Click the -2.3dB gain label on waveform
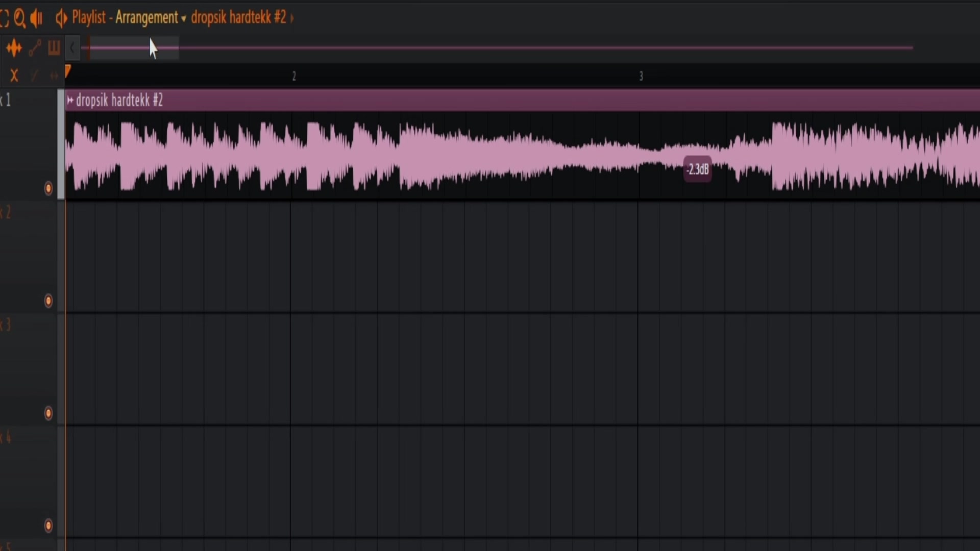The width and height of the screenshot is (980, 551). point(697,169)
